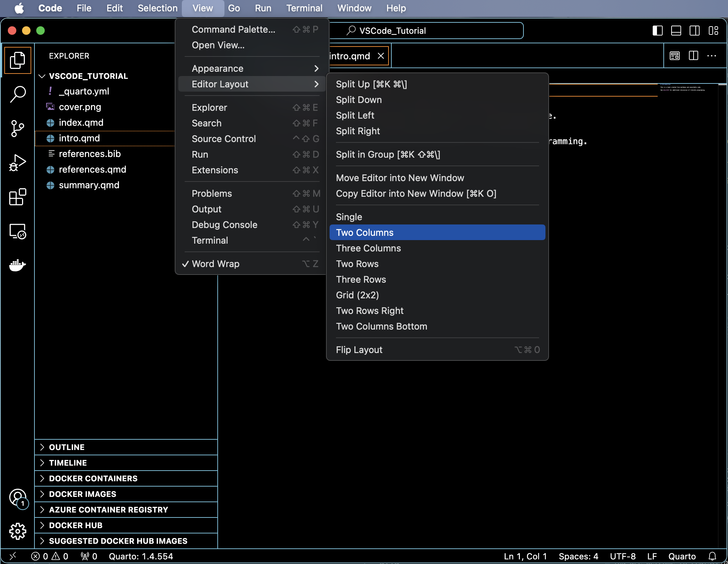Select Two Columns editor layout
Viewport: 728px width, 564px height.
click(x=437, y=233)
